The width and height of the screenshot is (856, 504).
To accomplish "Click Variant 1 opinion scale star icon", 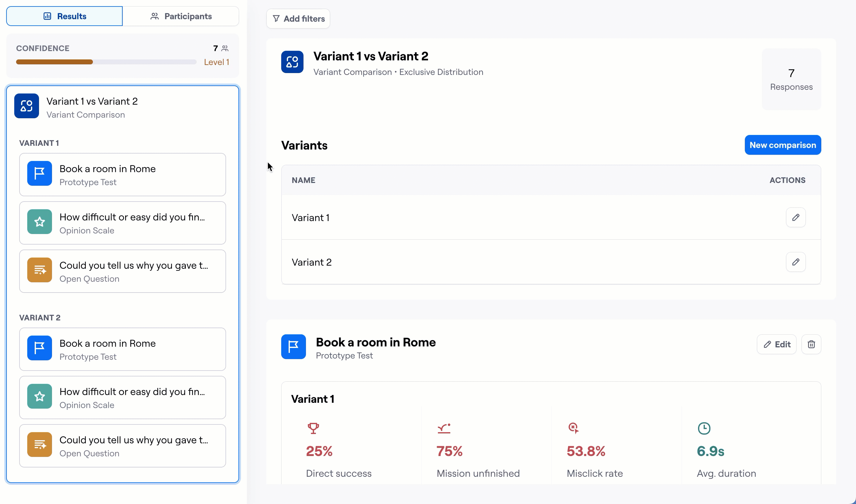I will tap(39, 222).
